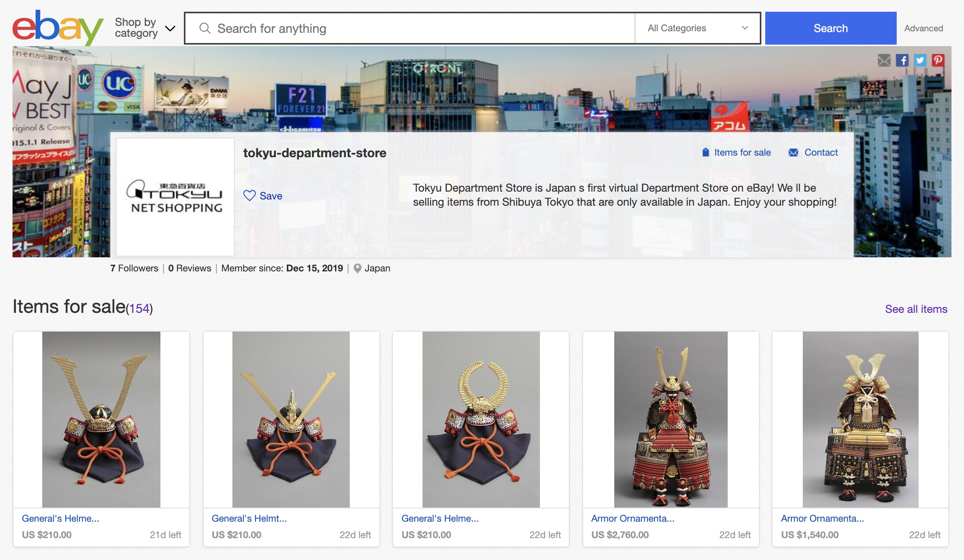Click the envelope icon next to Contact
The image size is (964, 560).
[793, 153]
